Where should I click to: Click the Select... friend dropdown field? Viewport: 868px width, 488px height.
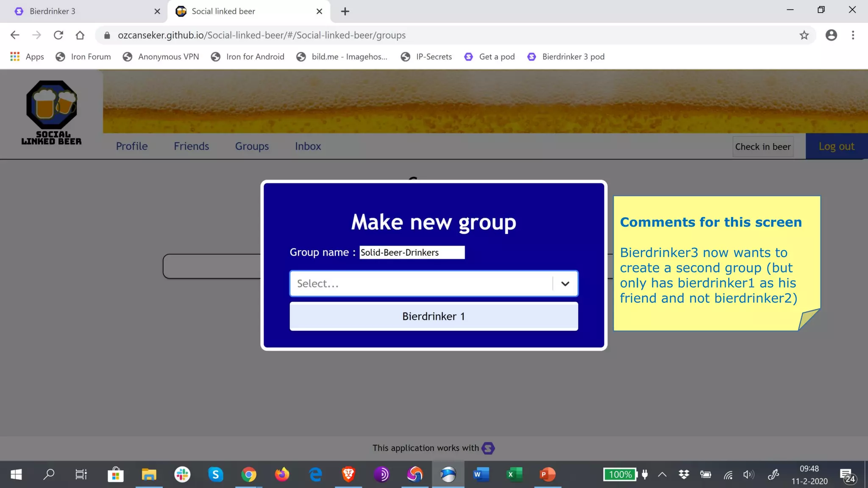coord(434,283)
